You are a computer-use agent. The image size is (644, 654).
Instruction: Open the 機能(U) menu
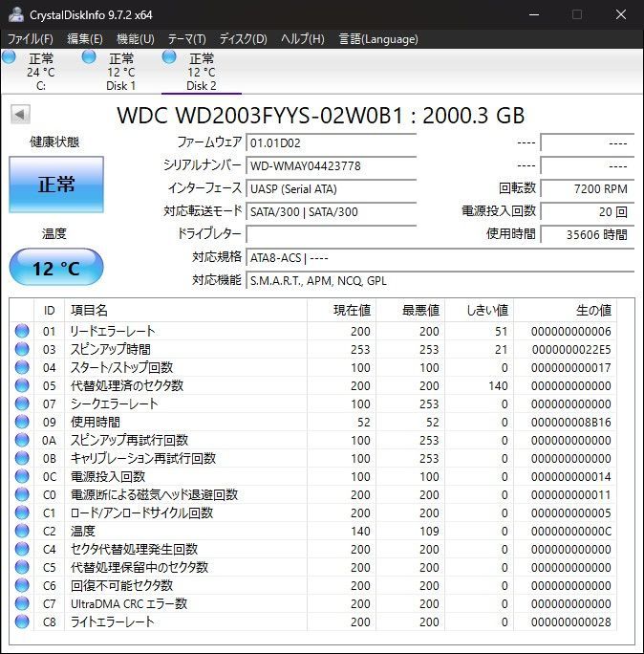coord(136,39)
